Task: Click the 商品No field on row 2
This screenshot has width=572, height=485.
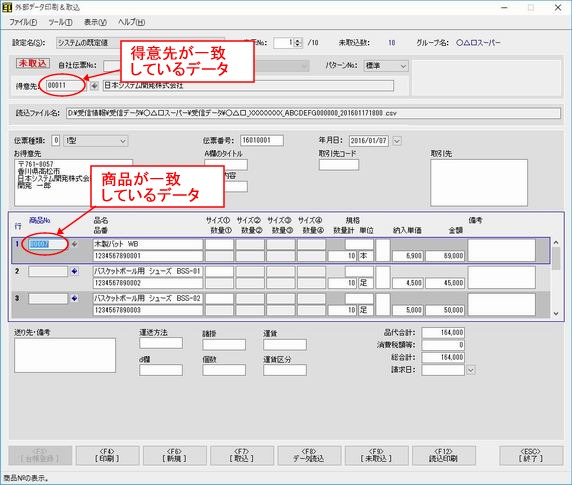Action: pos(48,271)
